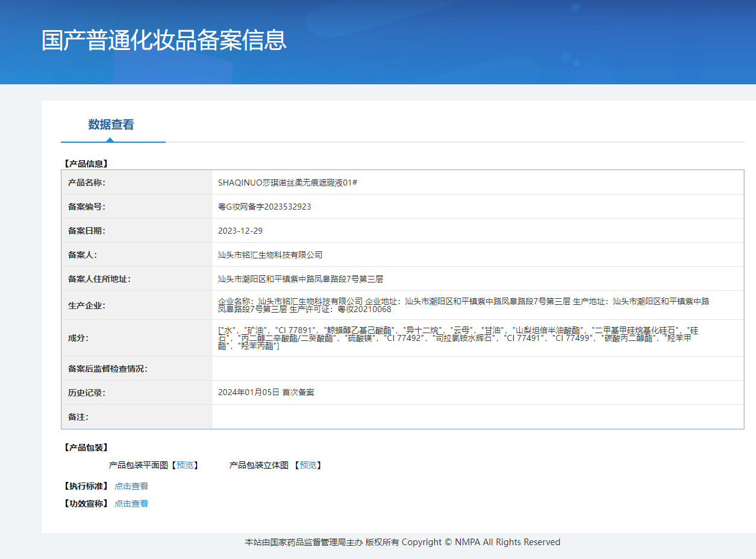Screen dimensions: 756x559
Task: Click the product name value SHAQINUO莎琪诺丝柔无痕遮瑕液01#
Action: click(x=288, y=183)
